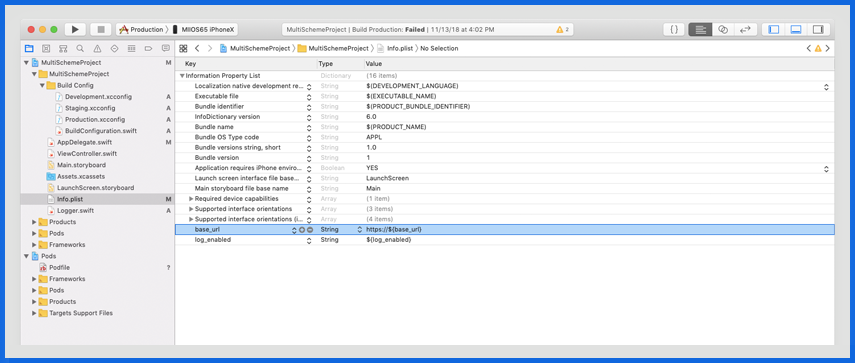
Task: Open the Report navigator
Action: pyautogui.click(x=165, y=48)
